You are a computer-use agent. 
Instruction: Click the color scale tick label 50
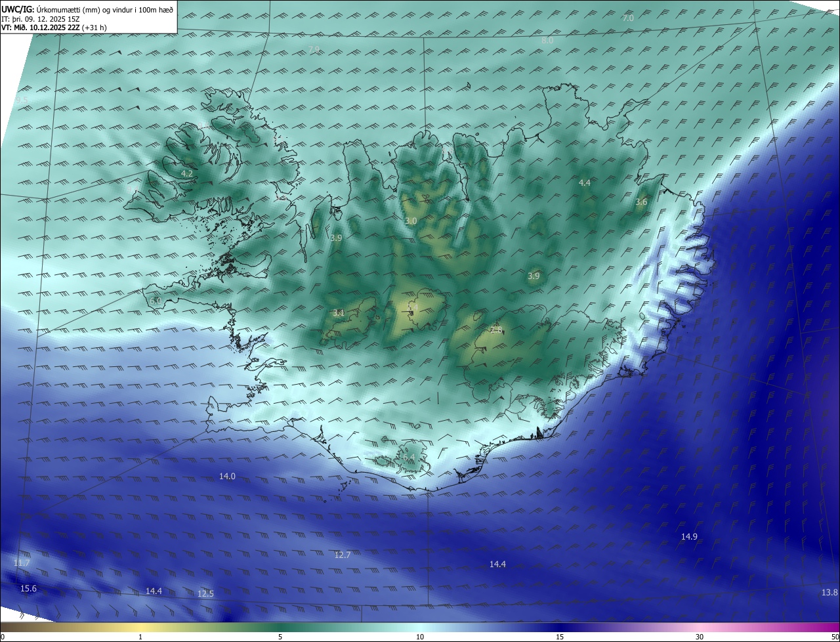click(835, 637)
